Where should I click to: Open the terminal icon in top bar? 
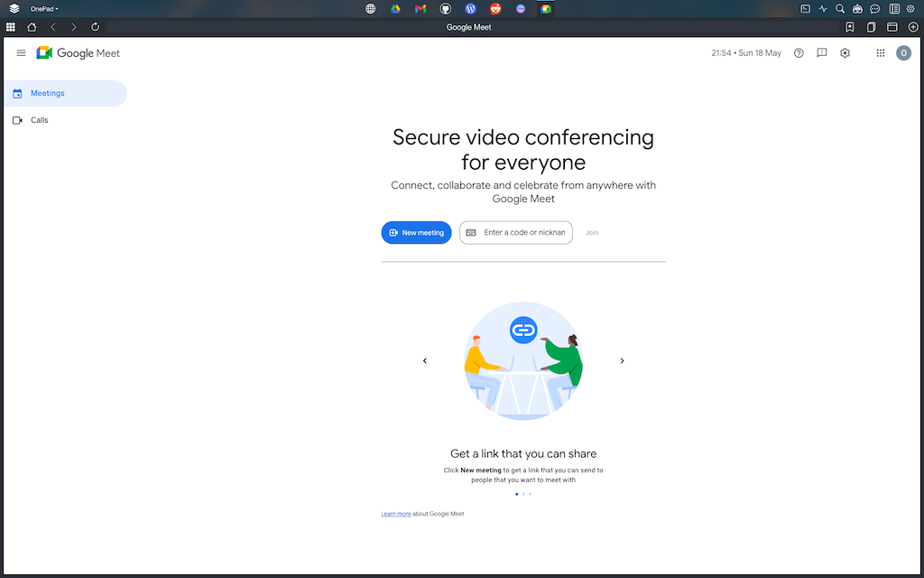click(x=805, y=9)
